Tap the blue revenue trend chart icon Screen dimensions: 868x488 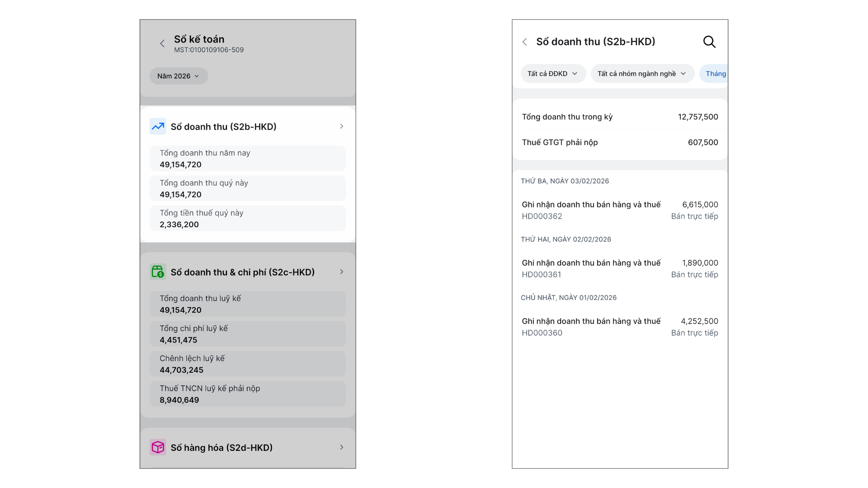pos(158,127)
